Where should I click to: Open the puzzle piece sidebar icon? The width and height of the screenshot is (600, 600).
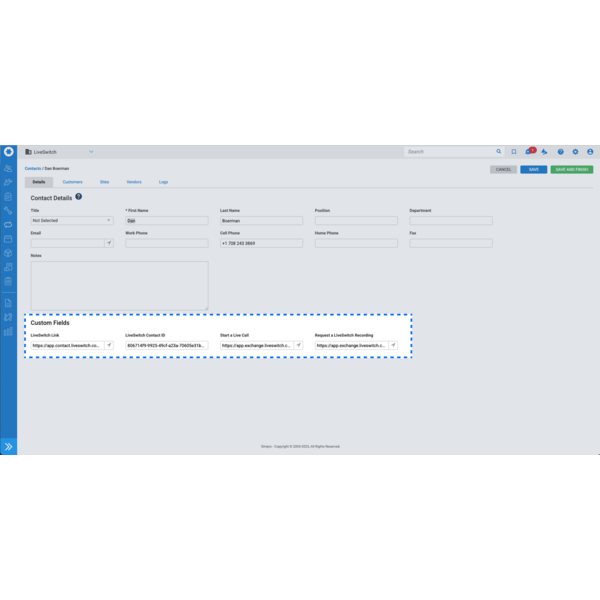tap(8, 317)
